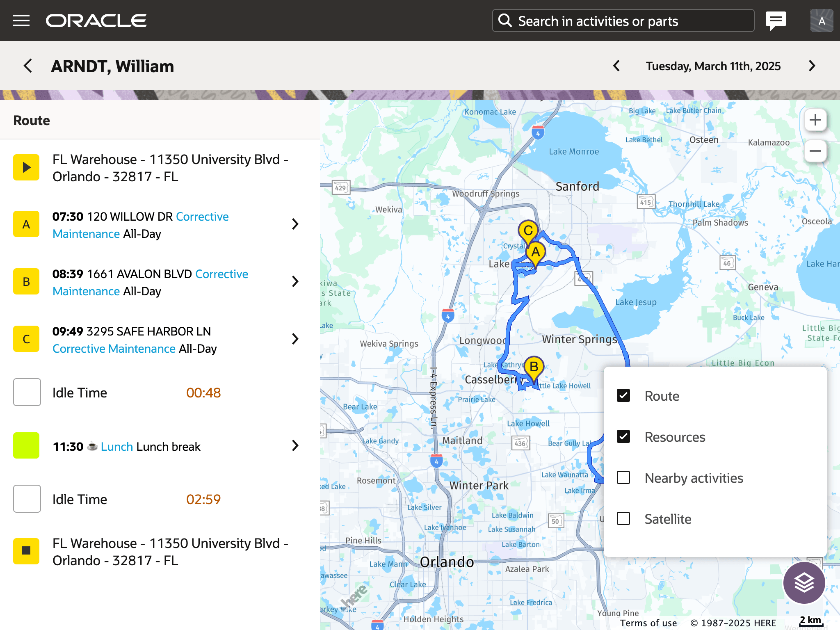Click the green Lunch color swatch
840x630 pixels.
(x=26, y=446)
